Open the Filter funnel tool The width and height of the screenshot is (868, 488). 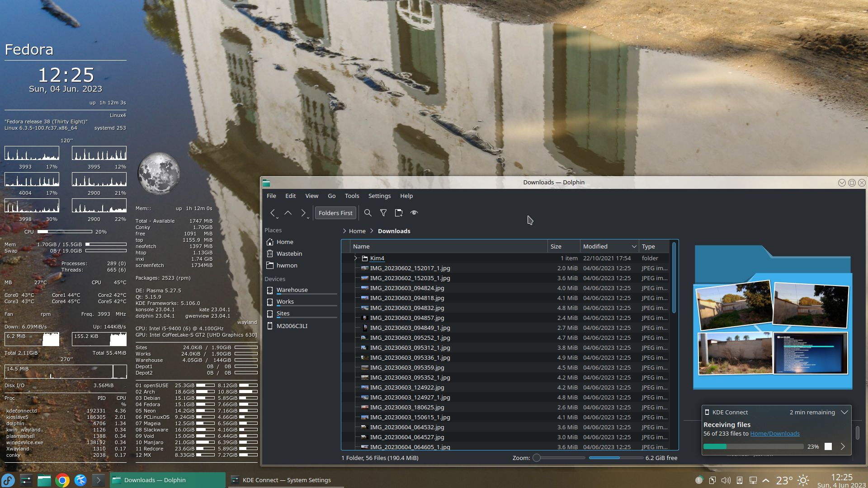(x=383, y=213)
